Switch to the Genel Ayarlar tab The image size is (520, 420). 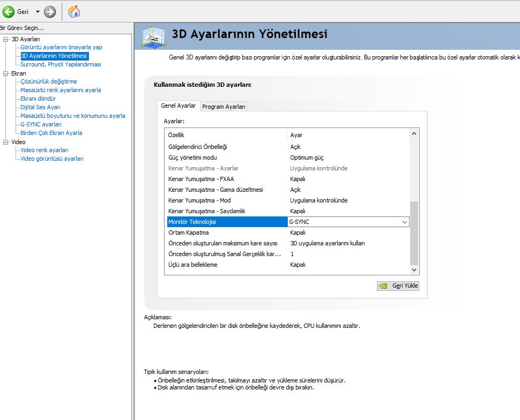tap(179, 106)
